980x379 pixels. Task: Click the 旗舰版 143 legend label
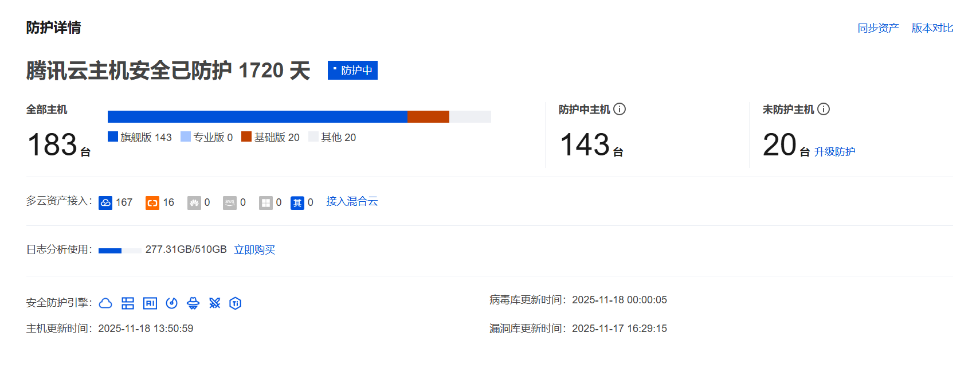point(146,137)
